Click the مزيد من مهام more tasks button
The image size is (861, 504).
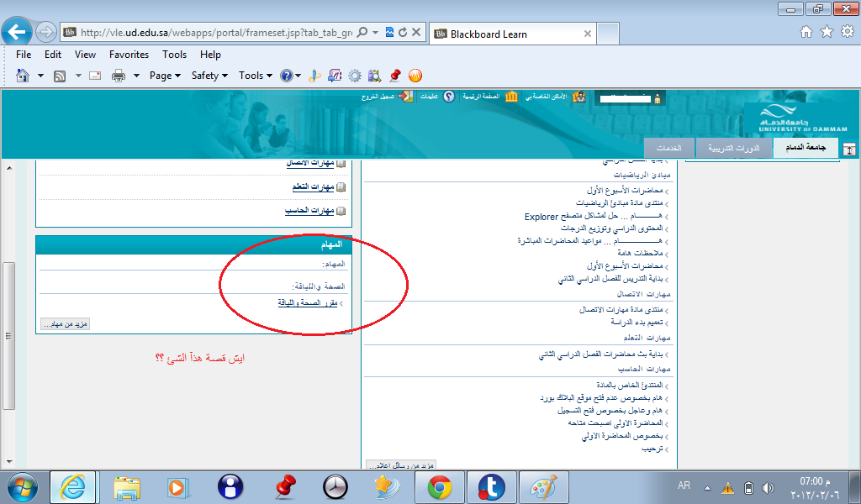tap(65, 324)
